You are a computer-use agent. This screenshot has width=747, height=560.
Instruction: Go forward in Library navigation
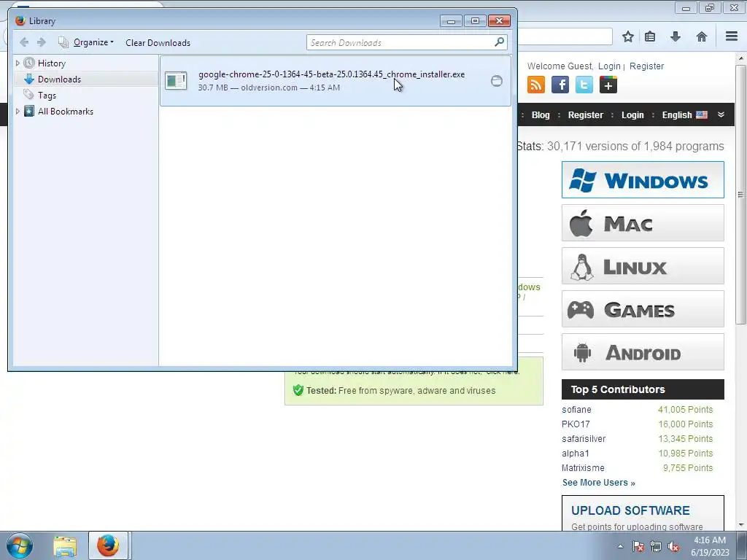click(42, 42)
